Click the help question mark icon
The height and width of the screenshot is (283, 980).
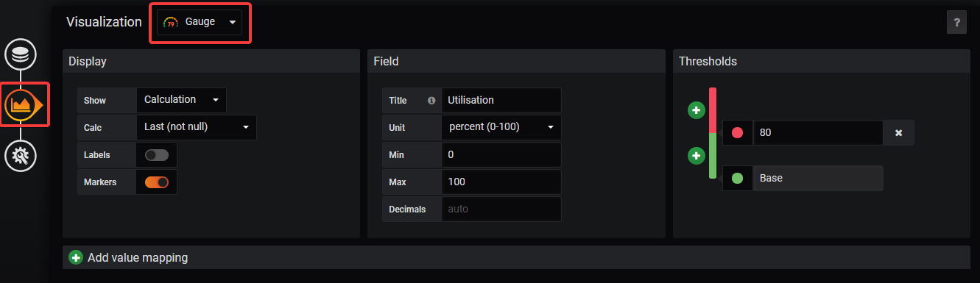coord(956,23)
